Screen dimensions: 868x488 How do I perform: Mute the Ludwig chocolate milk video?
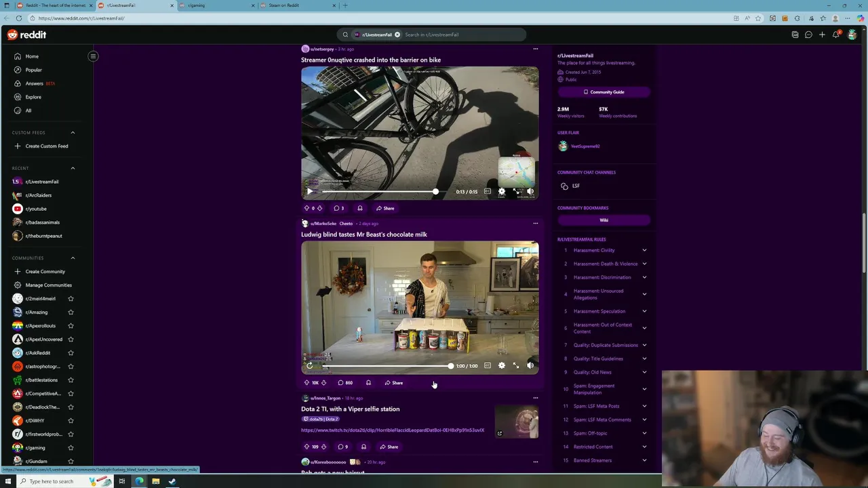[x=530, y=366]
